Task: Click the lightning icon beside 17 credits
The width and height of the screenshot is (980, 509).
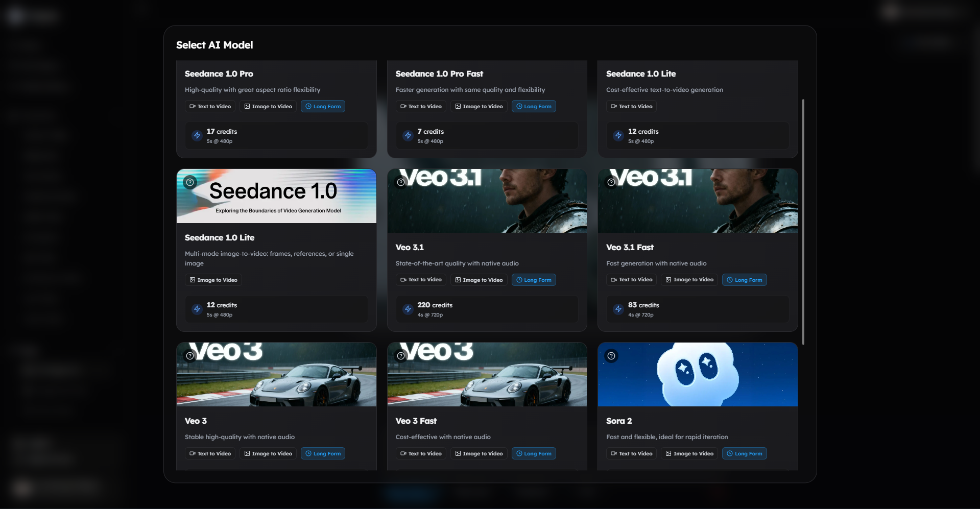Action: point(197,136)
